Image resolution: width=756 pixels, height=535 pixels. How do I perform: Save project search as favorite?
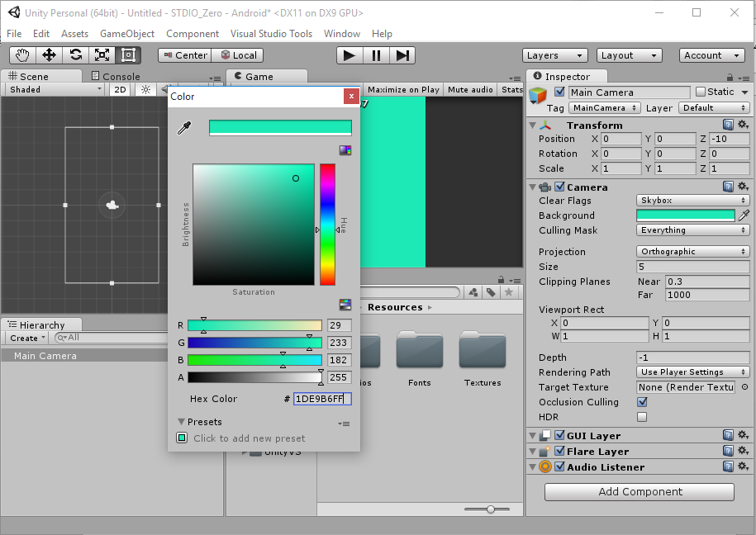(x=509, y=292)
